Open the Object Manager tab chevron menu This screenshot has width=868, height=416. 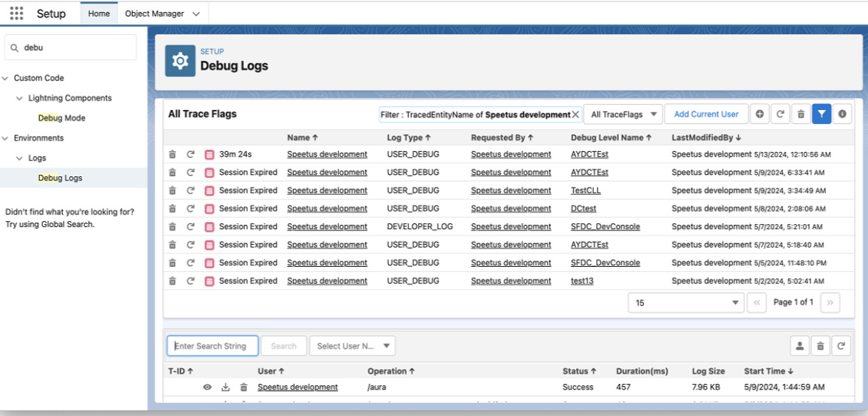click(x=196, y=14)
